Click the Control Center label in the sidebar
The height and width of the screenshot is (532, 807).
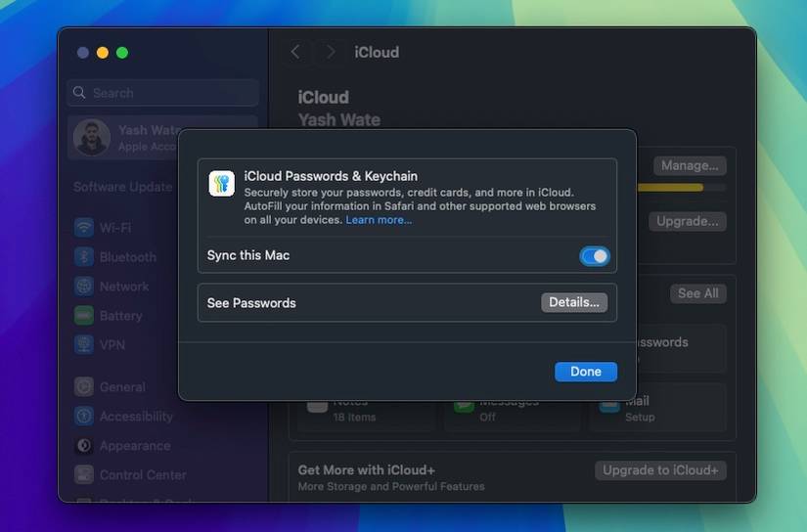pos(143,475)
